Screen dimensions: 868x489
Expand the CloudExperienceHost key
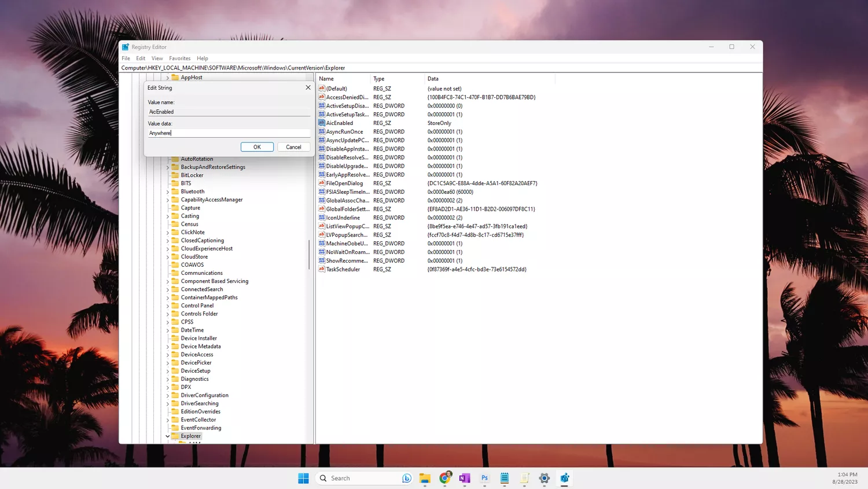(x=168, y=249)
